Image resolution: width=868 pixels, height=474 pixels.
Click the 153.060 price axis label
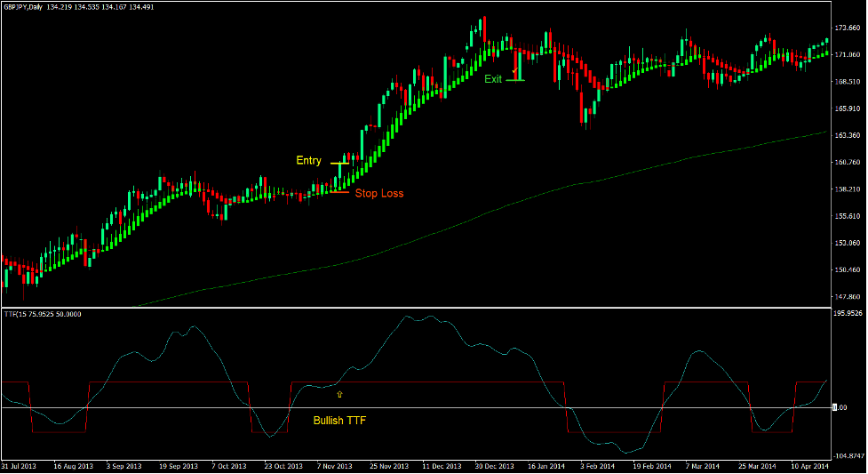[x=848, y=243]
